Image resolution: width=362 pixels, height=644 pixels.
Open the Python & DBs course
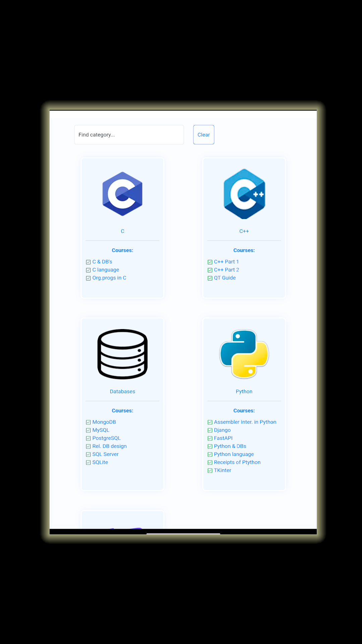point(230,446)
